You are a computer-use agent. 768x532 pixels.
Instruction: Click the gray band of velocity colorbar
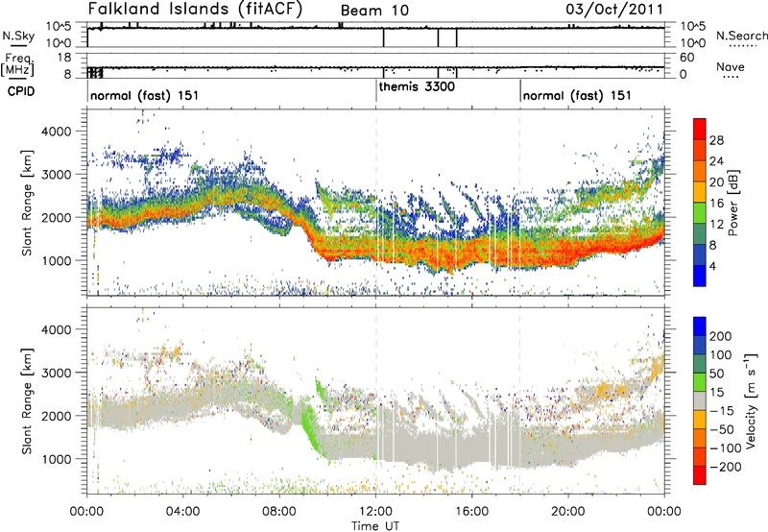point(700,400)
